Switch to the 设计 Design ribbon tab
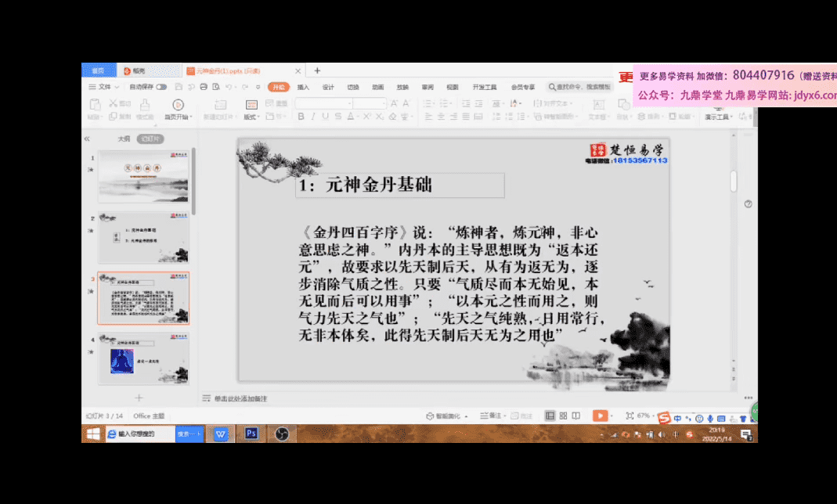Screen dimensions: 837x504 (328, 87)
